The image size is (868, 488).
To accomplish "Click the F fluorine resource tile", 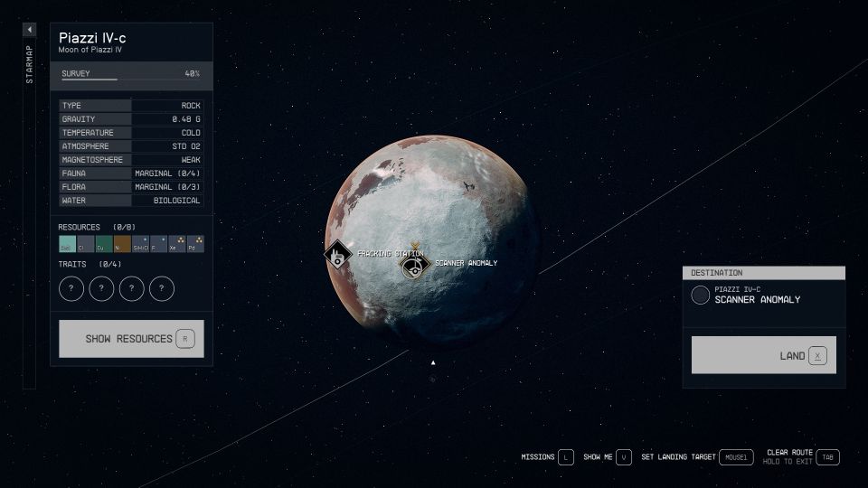I will (x=159, y=244).
